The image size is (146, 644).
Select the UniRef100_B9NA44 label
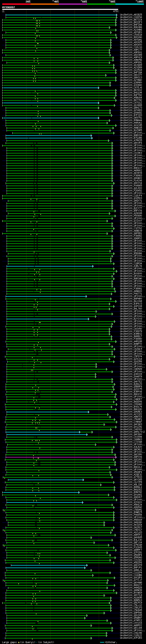click(131, 120)
